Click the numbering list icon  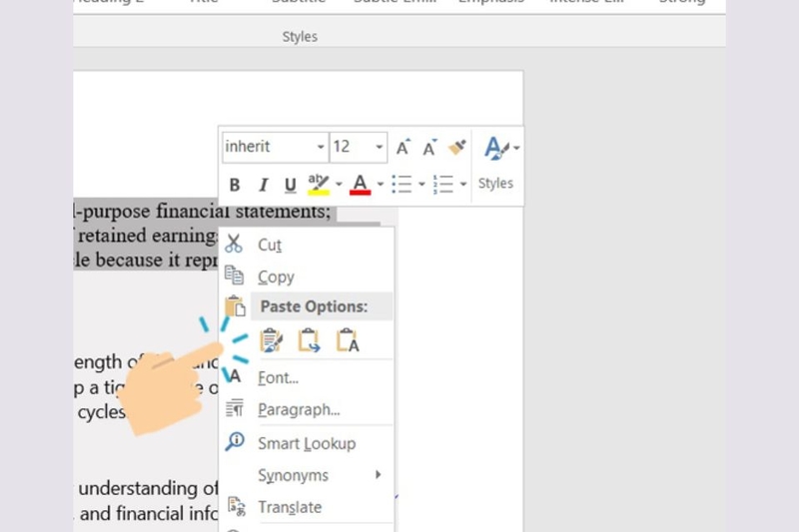click(442, 185)
